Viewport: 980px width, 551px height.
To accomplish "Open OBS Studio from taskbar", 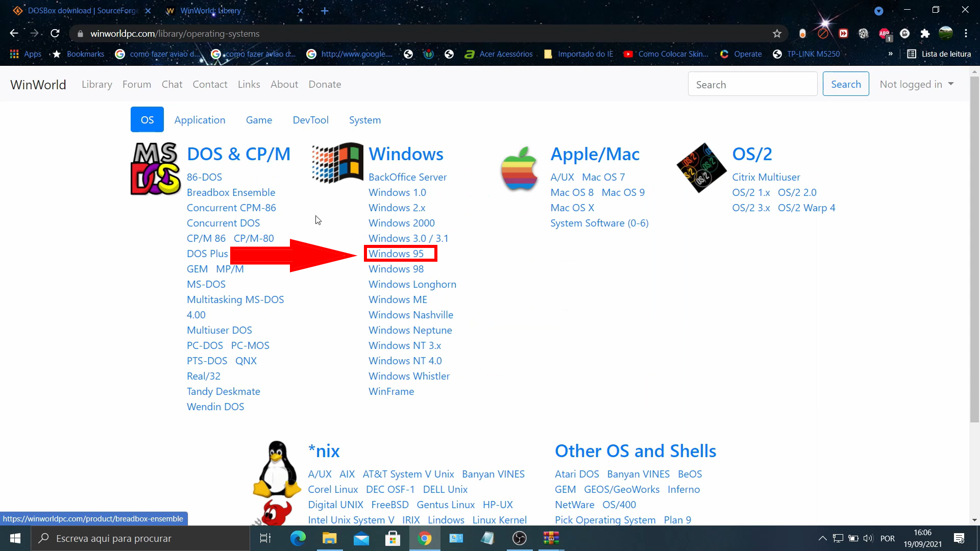I will (x=520, y=538).
